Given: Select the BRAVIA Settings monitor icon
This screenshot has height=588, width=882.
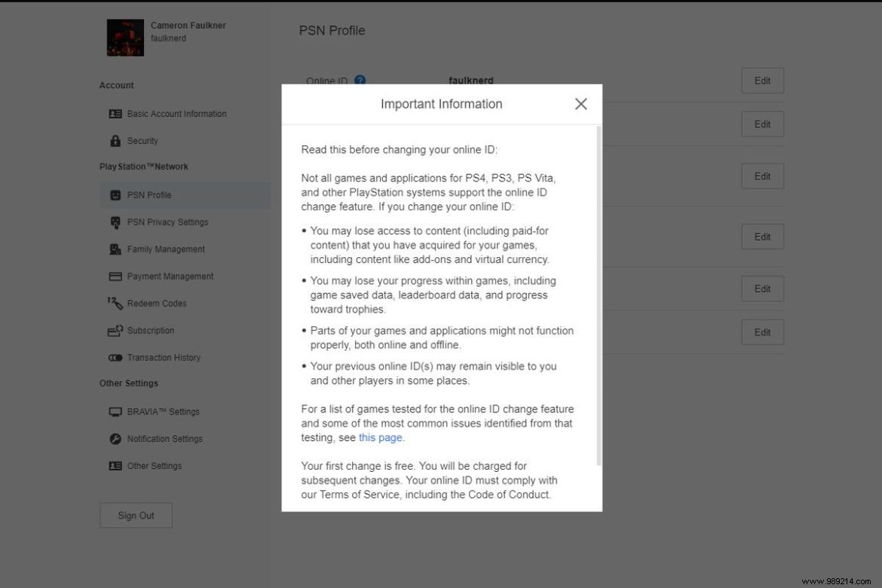Looking at the screenshot, I should tap(115, 412).
